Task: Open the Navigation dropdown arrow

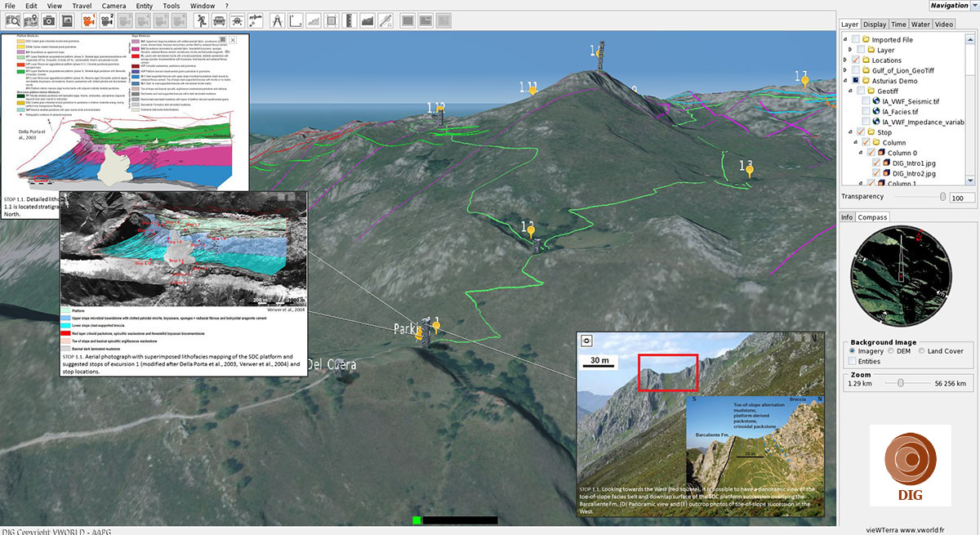Action: (972, 6)
